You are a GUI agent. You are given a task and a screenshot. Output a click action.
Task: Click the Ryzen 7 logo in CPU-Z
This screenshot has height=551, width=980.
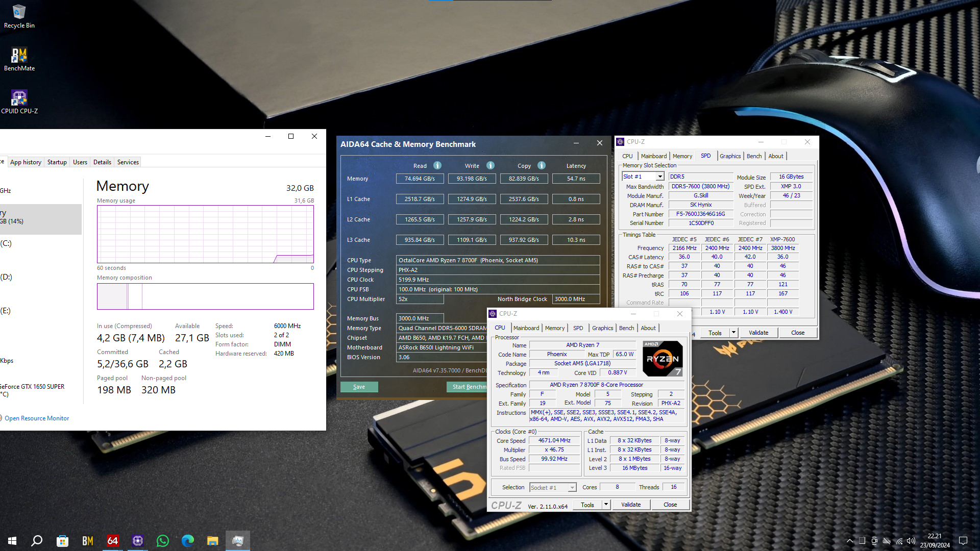pos(663,359)
